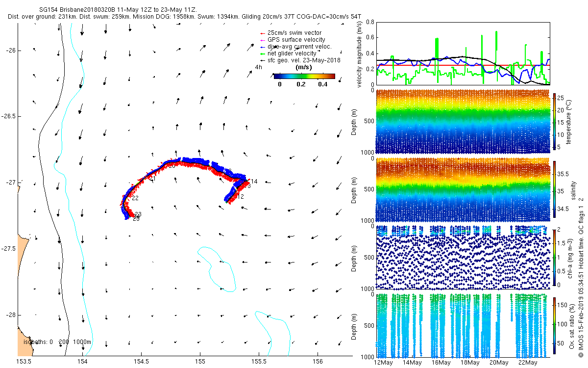Click the 16May tick label on time axis
The width and height of the screenshot is (588, 368).
pos(441,363)
